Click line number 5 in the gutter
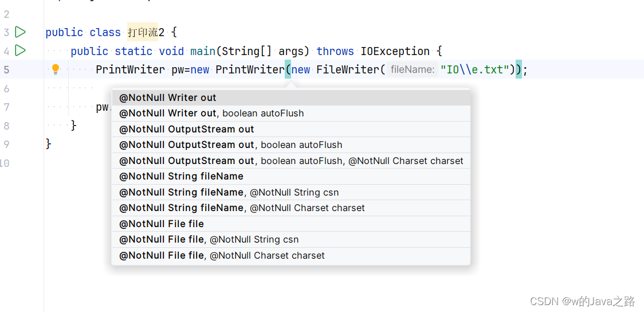 tap(6, 69)
